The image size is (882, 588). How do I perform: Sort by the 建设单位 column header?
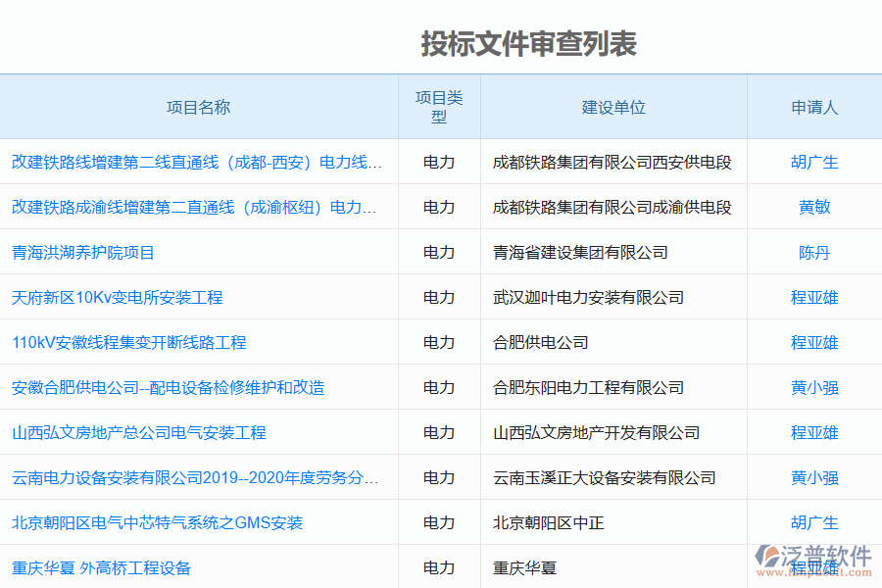click(614, 108)
